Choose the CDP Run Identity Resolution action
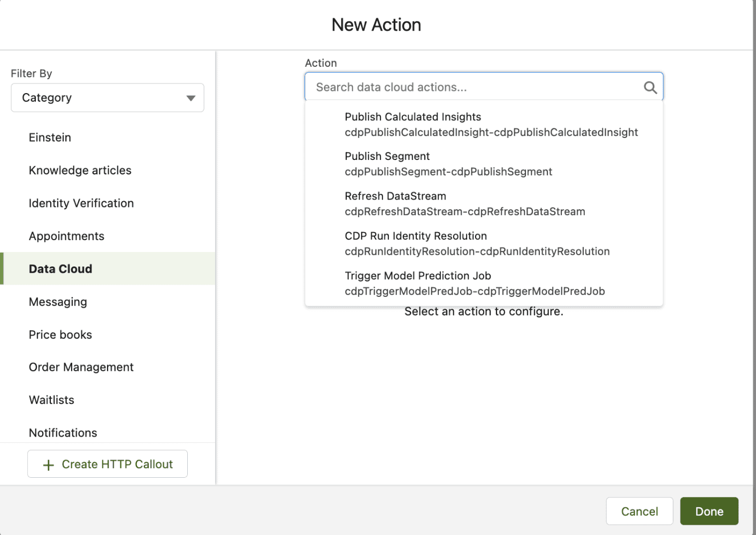 (x=484, y=243)
